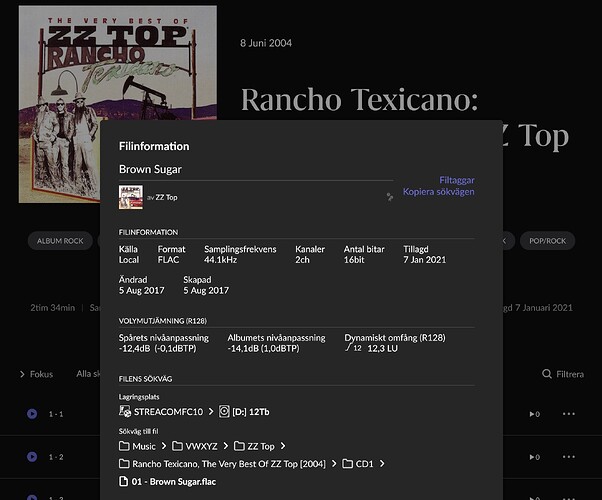
Task: Click the [D:] 12Tb drive icon
Action: coord(224,411)
